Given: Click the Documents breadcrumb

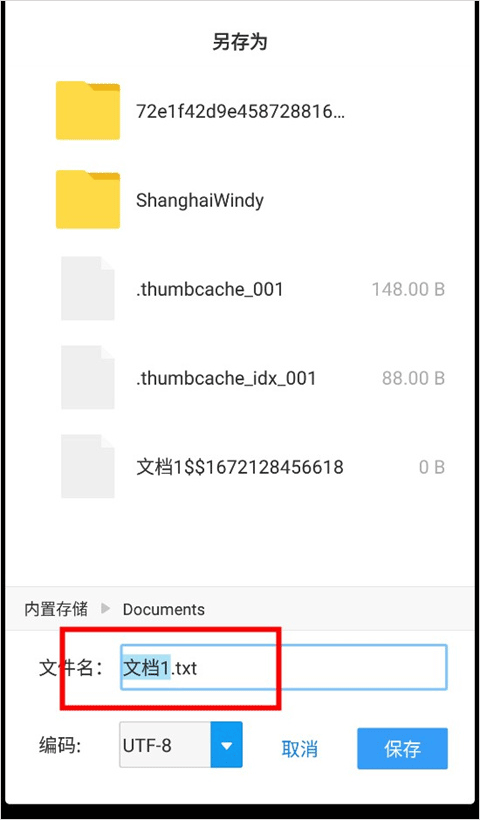Looking at the screenshot, I should (164, 609).
